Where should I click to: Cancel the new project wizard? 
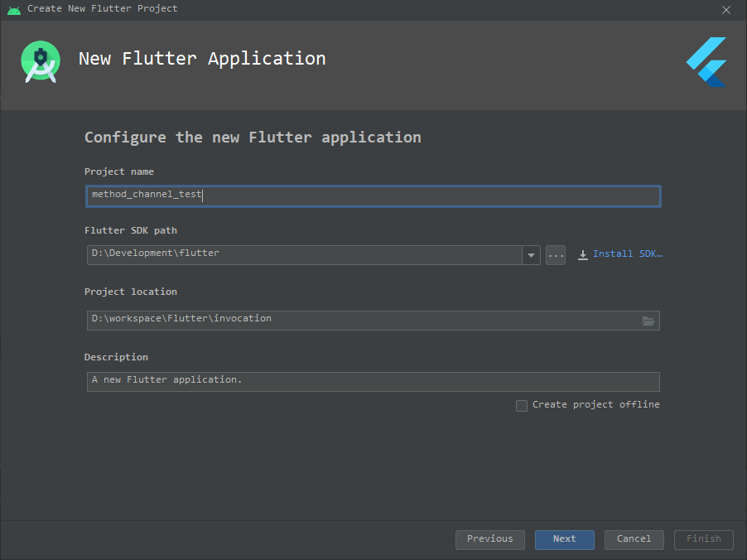coord(634,539)
